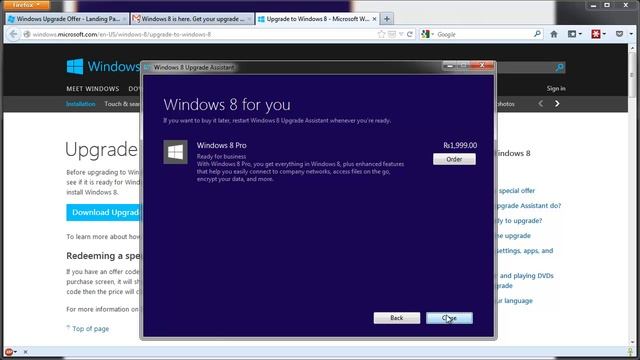640x360 pixels.
Task: Reload the page with the refresh icon
Action: (x=410, y=34)
